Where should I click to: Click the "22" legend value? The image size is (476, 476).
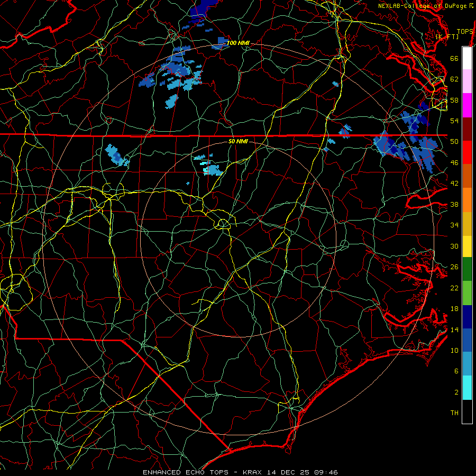pos(454,288)
